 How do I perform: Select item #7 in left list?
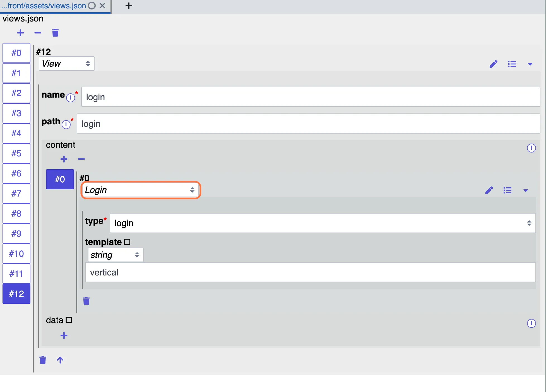pyautogui.click(x=16, y=193)
